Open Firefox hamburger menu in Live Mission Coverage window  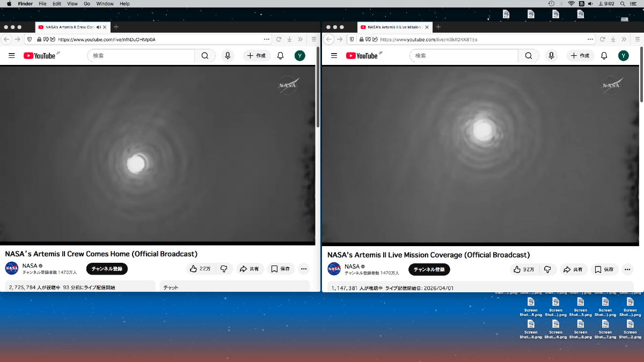click(636, 39)
